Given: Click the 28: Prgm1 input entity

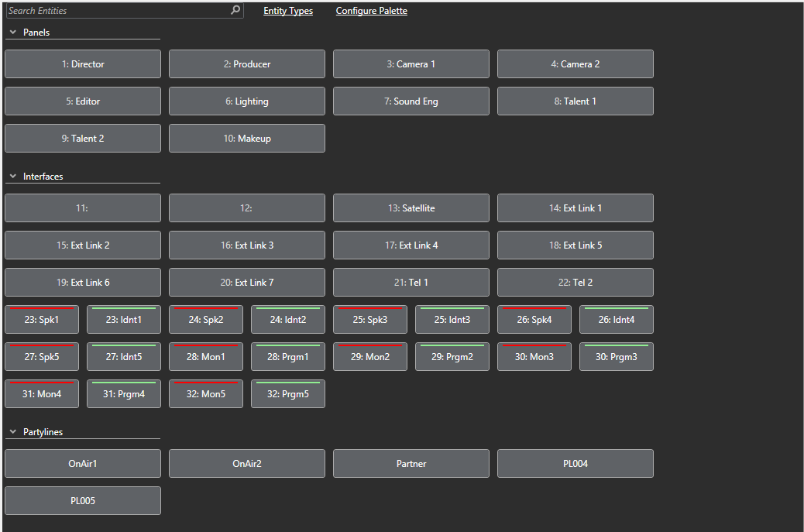Looking at the screenshot, I should click(288, 357).
